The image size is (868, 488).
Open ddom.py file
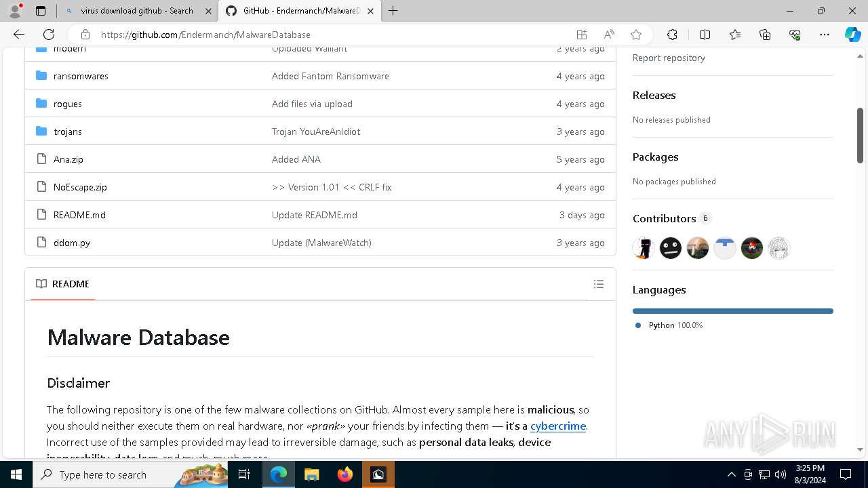[72, 243]
